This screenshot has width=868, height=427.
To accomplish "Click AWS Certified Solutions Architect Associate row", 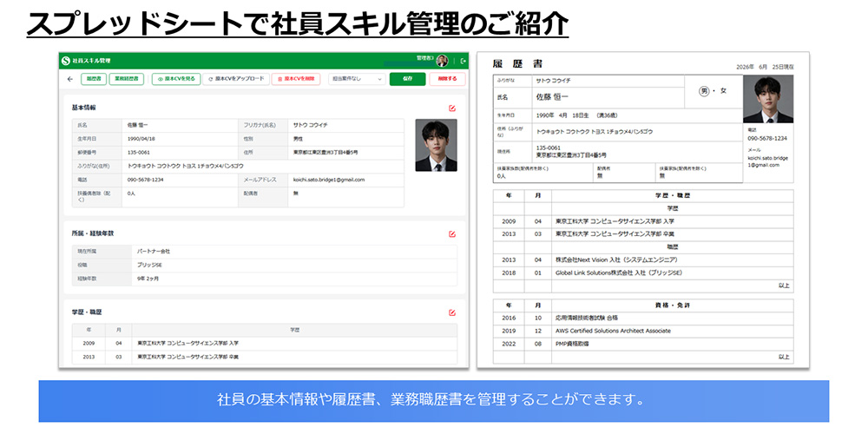I will pos(643,331).
